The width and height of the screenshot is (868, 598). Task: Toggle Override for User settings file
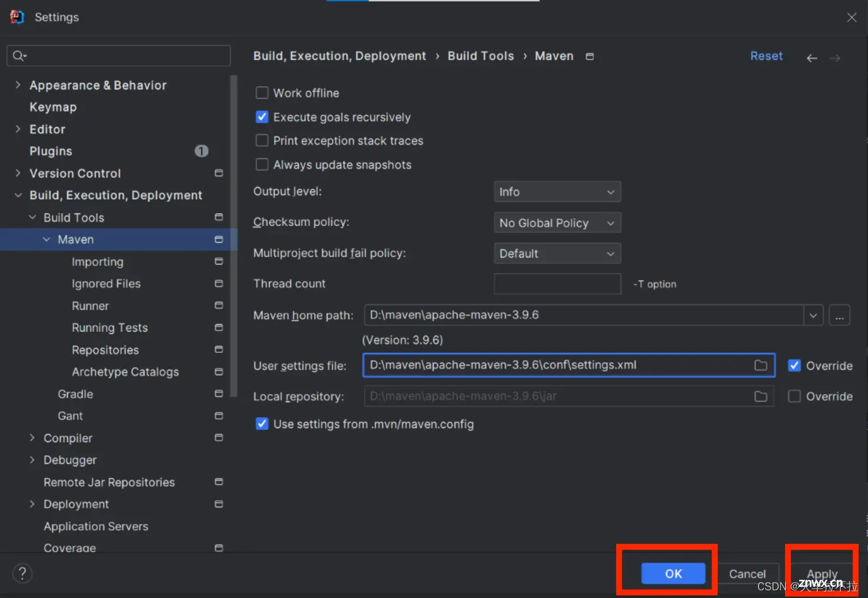point(794,366)
